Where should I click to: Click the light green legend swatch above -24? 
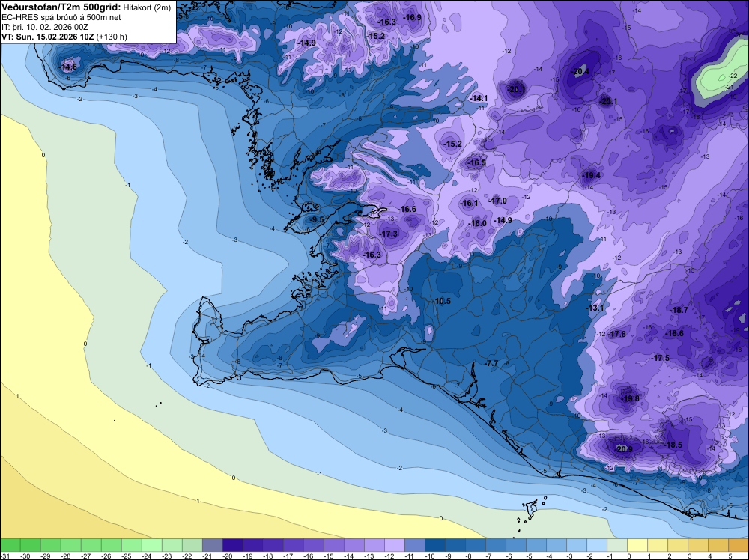click(x=151, y=545)
